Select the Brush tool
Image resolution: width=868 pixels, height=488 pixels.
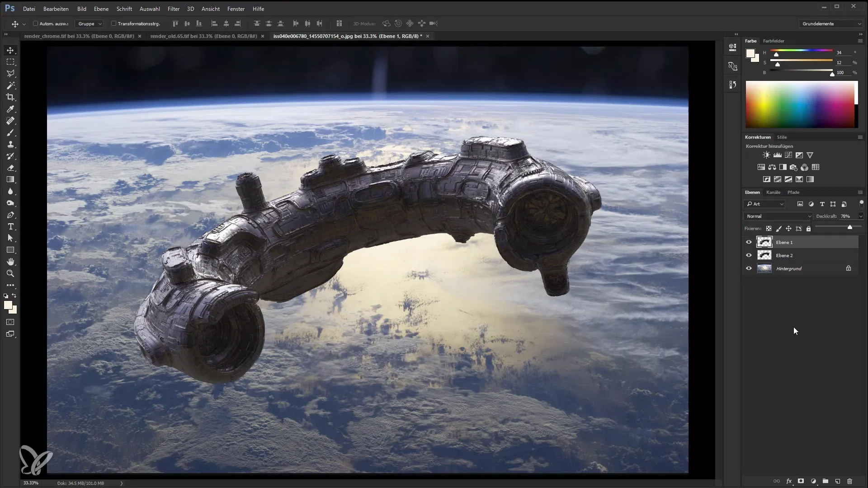(10, 132)
